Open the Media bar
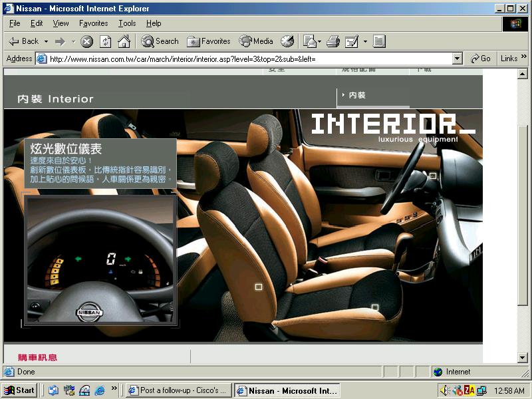 pos(256,41)
